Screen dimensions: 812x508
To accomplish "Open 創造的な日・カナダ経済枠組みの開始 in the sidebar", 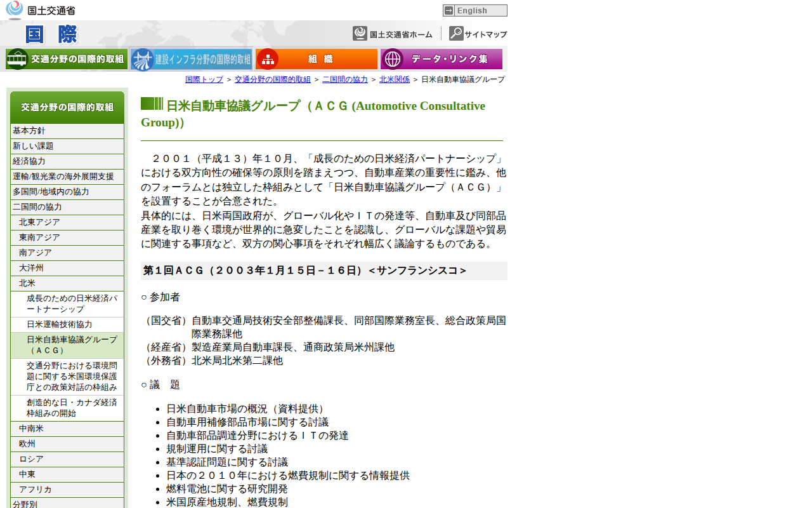I will coord(67,408).
